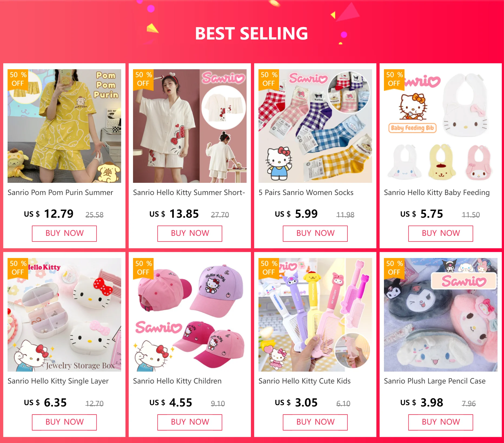The width and height of the screenshot is (504, 443).
Task: View the Sanrio kids combs image
Action: pyautogui.click(x=315, y=315)
